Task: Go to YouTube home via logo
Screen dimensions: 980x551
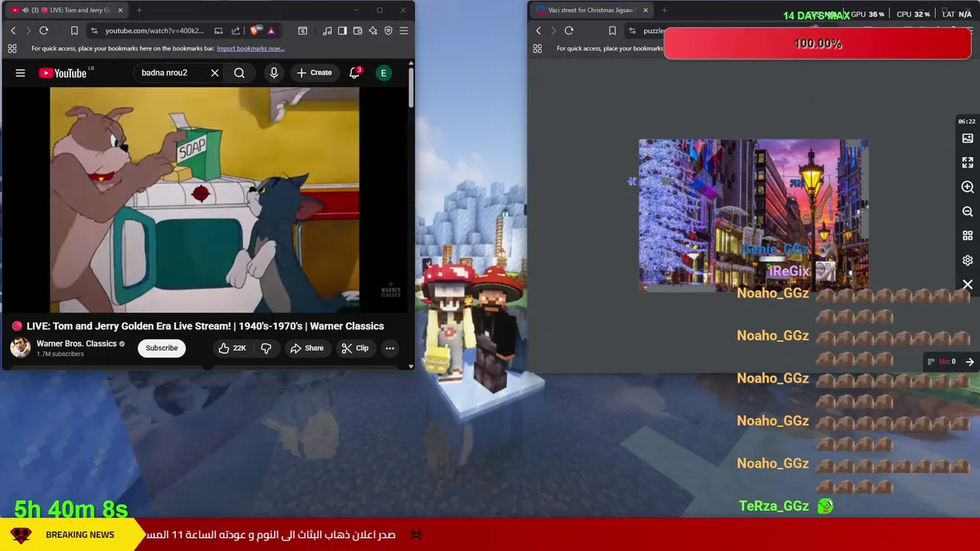Action: pyautogui.click(x=64, y=73)
